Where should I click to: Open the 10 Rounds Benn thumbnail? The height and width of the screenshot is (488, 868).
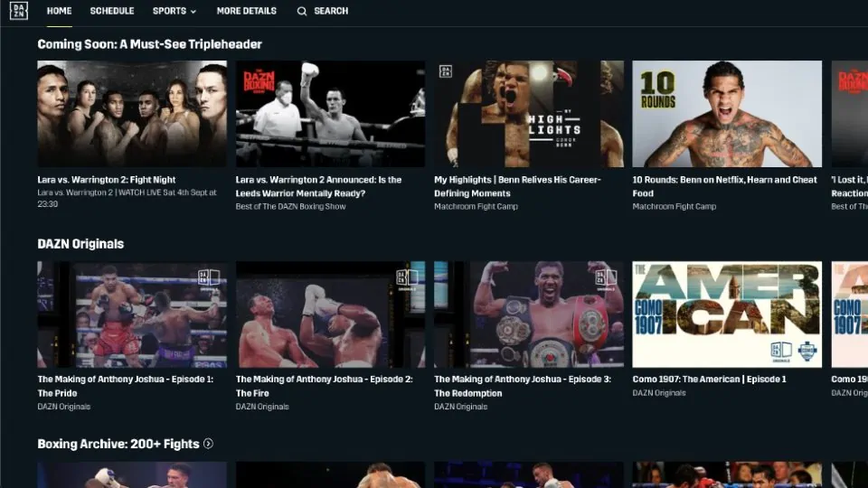(727, 114)
